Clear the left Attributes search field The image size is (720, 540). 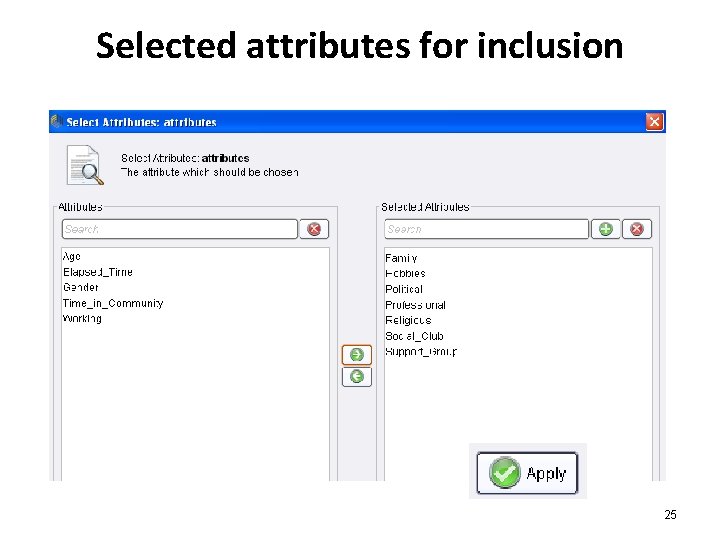(314, 229)
